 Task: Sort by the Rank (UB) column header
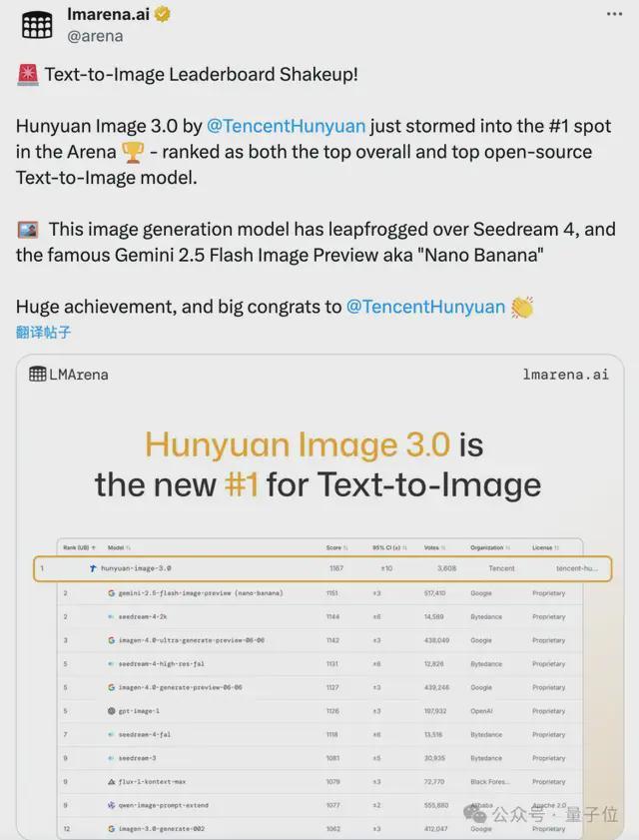[79, 547]
